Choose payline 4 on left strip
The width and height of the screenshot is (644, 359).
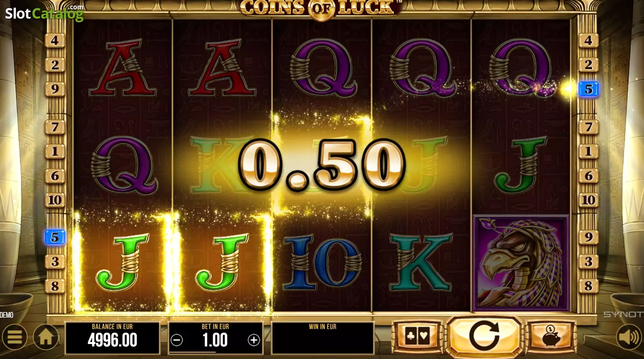55,40
